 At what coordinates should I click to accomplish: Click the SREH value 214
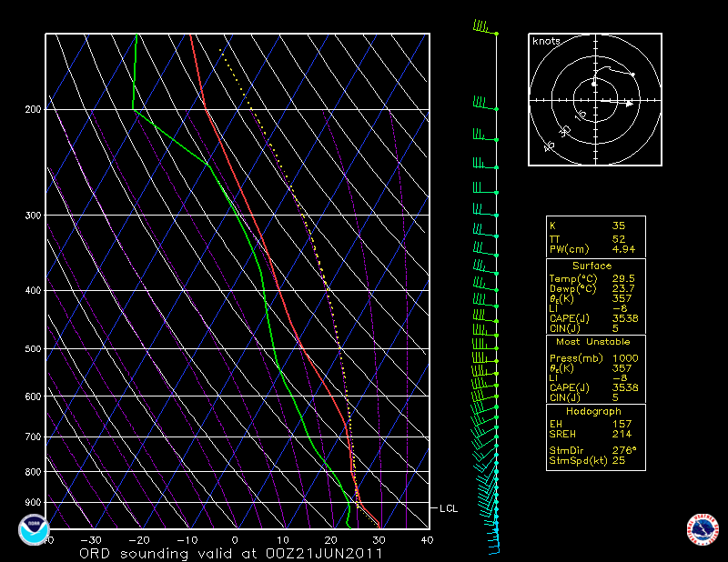(x=622, y=435)
